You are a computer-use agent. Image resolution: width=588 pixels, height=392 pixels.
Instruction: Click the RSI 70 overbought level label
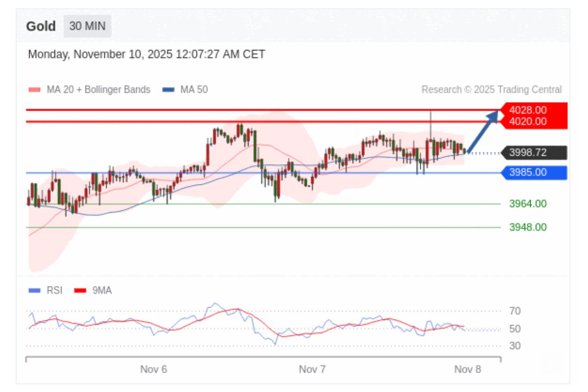(514, 311)
